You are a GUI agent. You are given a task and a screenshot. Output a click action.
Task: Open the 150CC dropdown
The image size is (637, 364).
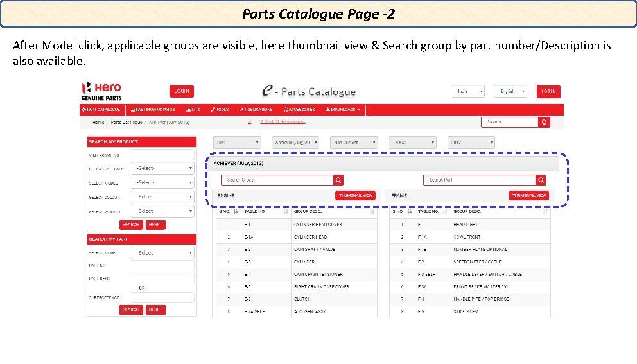pos(412,143)
